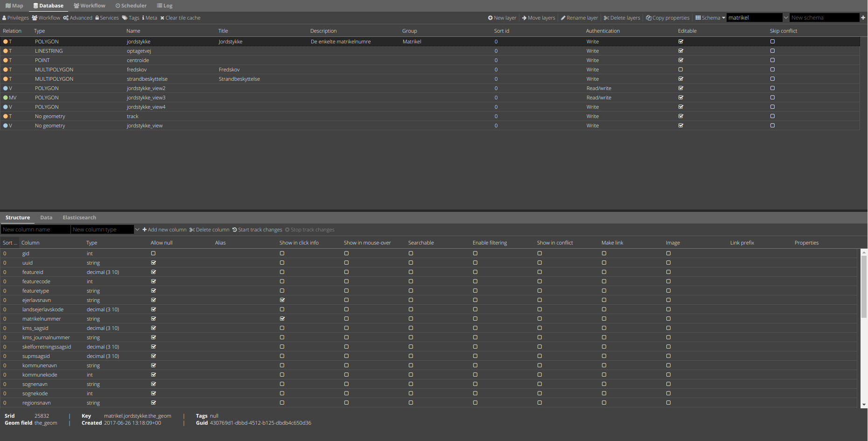Click Read/write authentication of jordstykke_view2
The width and height of the screenshot is (868, 441).
599,88
